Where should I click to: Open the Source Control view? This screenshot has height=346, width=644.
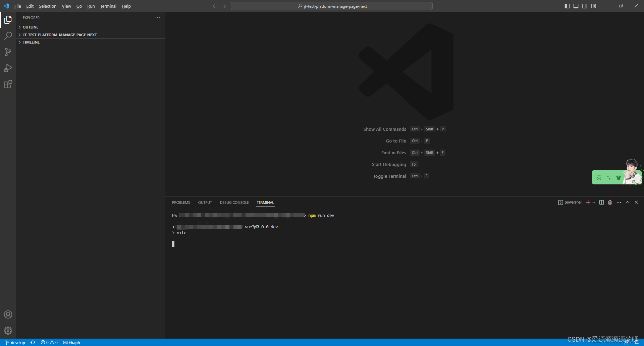8,52
